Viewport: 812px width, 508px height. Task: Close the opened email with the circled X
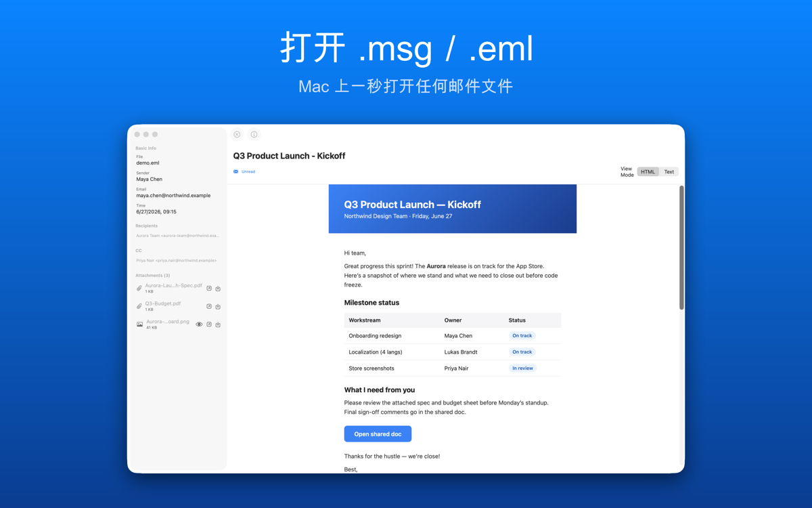(237, 134)
